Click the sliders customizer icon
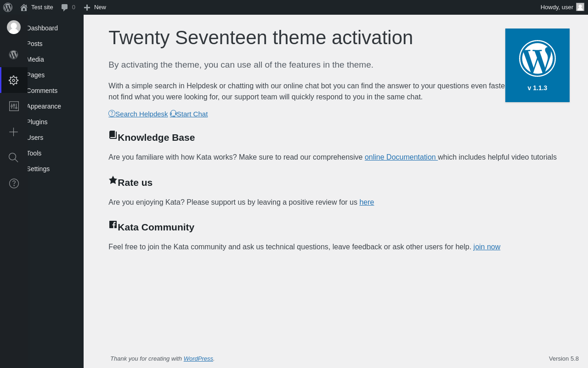 coord(14,106)
